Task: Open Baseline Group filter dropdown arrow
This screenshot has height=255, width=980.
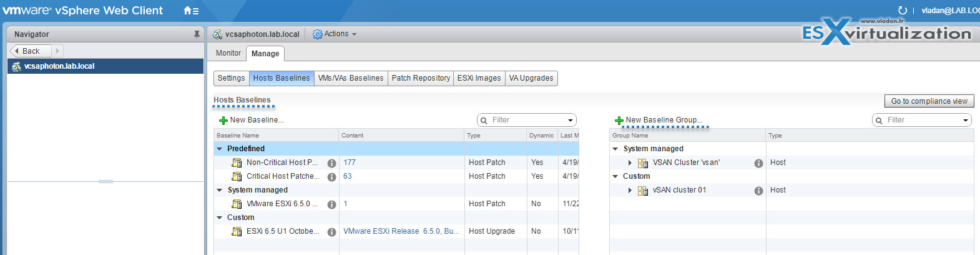Action: (965, 120)
